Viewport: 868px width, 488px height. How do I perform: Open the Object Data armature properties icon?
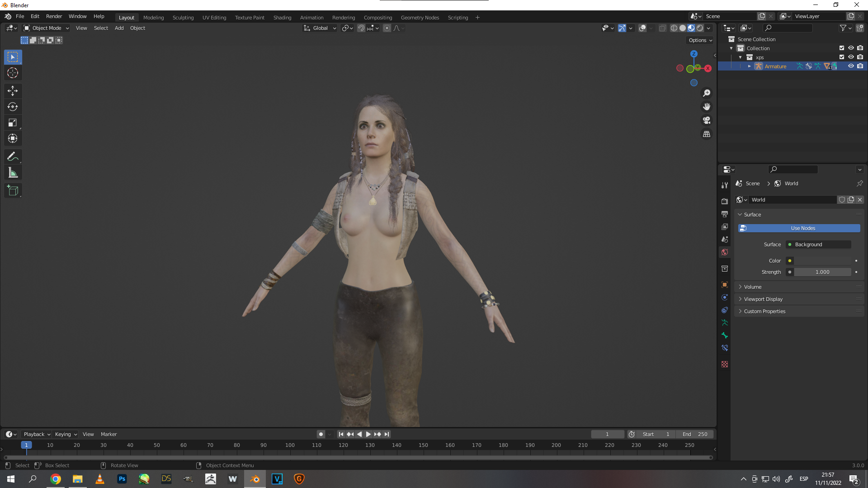(x=725, y=323)
